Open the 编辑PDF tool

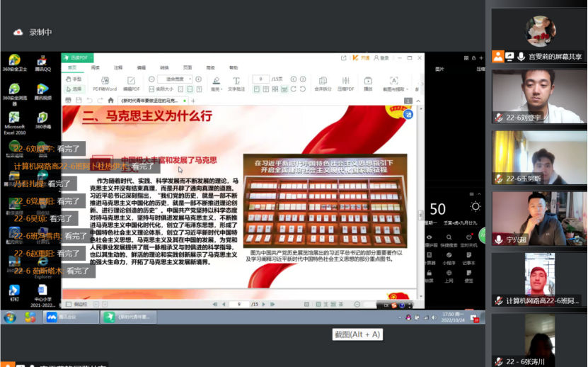[132, 83]
